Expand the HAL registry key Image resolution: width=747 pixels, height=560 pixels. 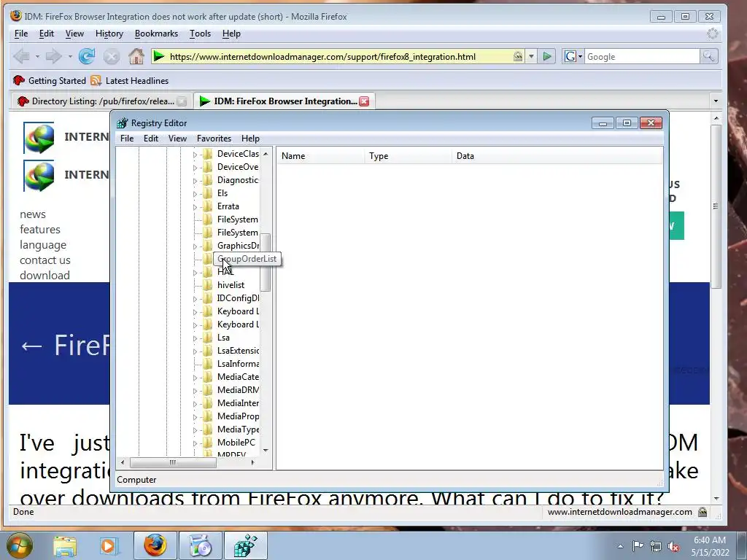(195, 273)
